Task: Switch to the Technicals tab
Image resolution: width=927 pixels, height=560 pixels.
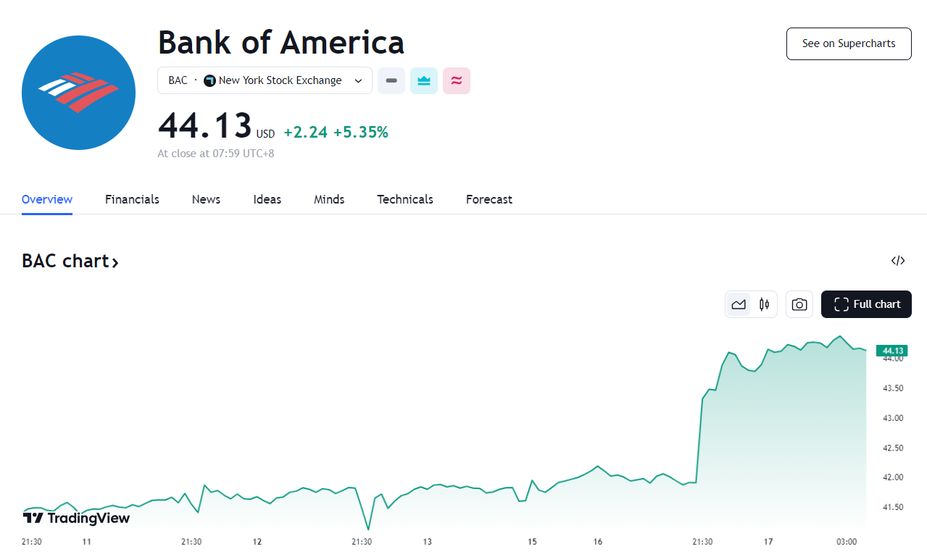Action: tap(405, 199)
